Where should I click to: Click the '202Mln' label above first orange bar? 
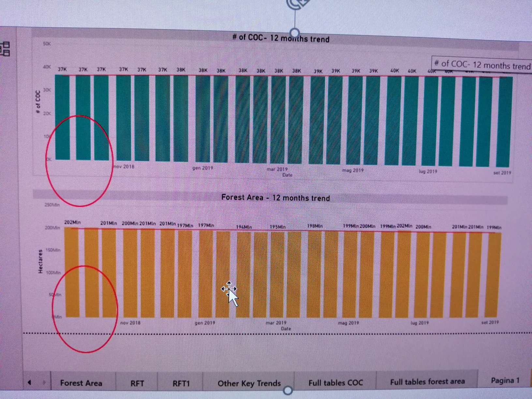[72, 222]
